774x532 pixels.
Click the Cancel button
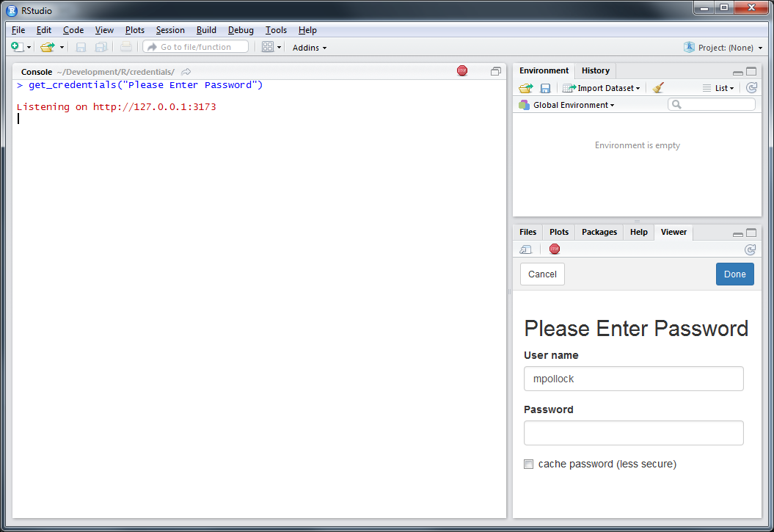tap(542, 274)
